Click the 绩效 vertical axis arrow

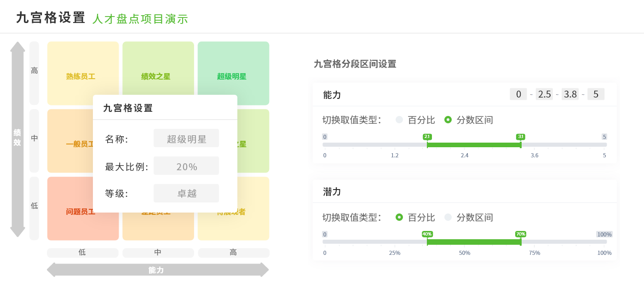(x=17, y=138)
